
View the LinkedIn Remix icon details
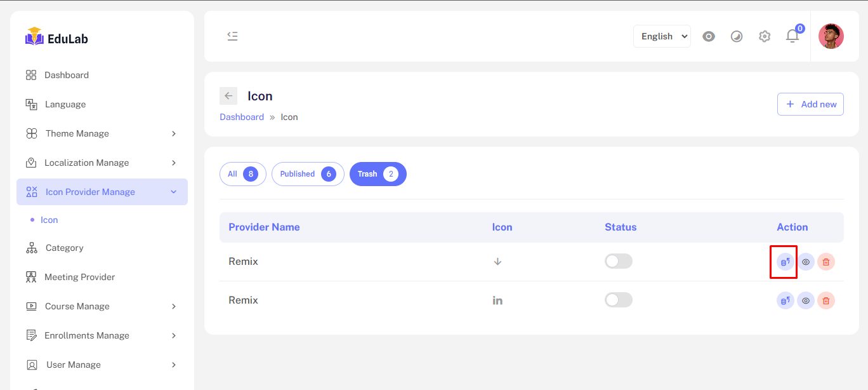(806, 301)
